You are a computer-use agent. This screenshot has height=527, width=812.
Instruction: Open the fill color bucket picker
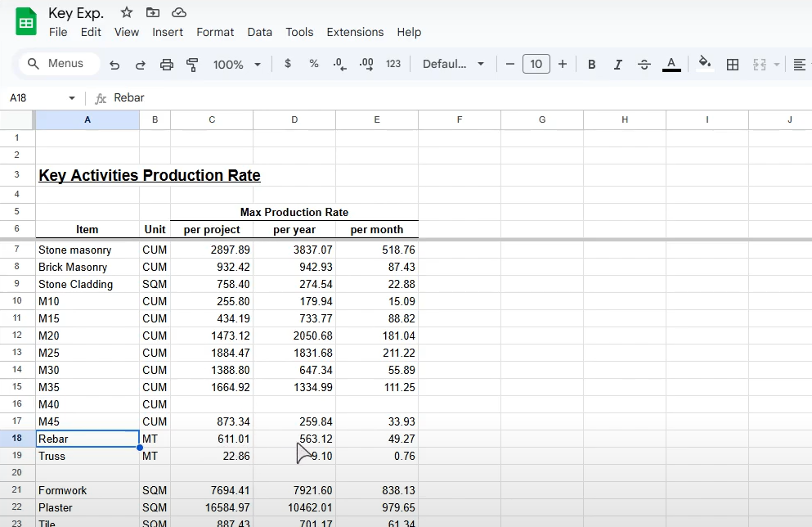705,64
